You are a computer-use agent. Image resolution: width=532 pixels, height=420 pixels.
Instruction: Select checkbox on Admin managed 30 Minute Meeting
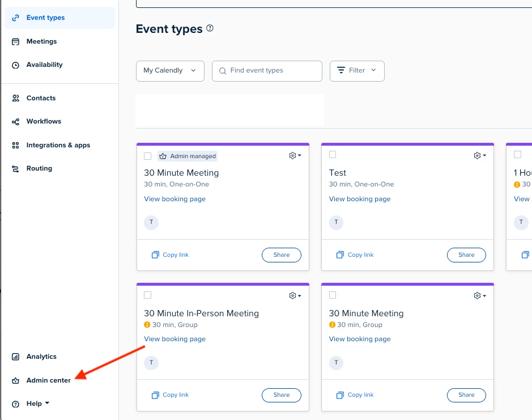148,156
